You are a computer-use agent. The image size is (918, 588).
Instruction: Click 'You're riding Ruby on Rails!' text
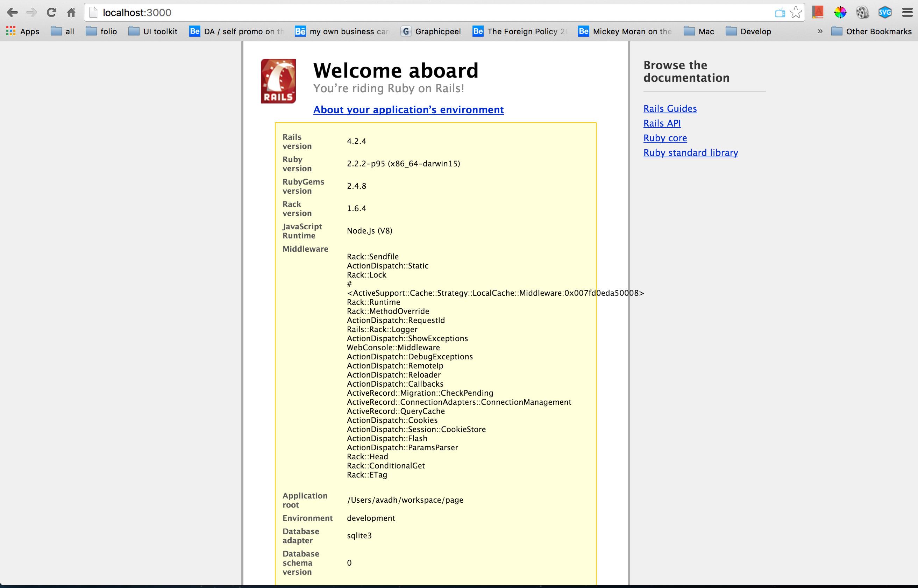click(389, 88)
